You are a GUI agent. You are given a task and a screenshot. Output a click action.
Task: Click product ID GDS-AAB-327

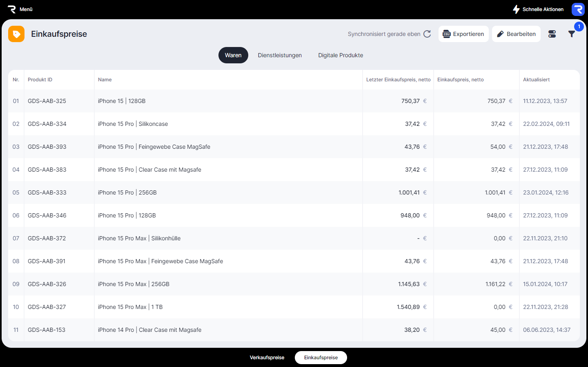pos(47,307)
